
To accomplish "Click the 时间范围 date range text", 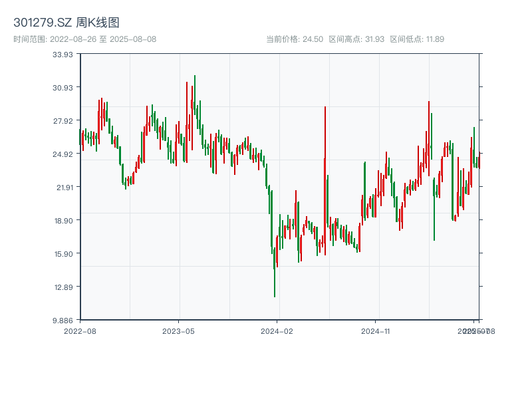I will click(85, 39).
